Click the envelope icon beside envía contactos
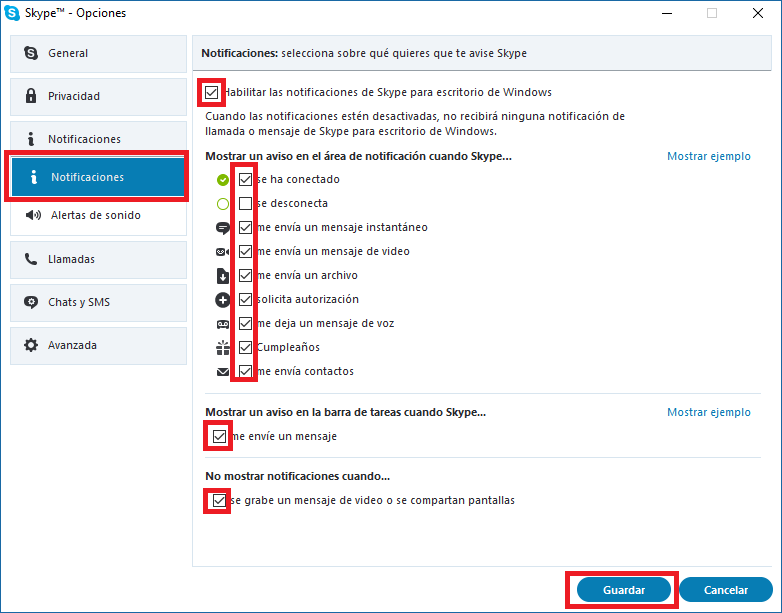The width and height of the screenshot is (782, 613). click(x=223, y=372)
